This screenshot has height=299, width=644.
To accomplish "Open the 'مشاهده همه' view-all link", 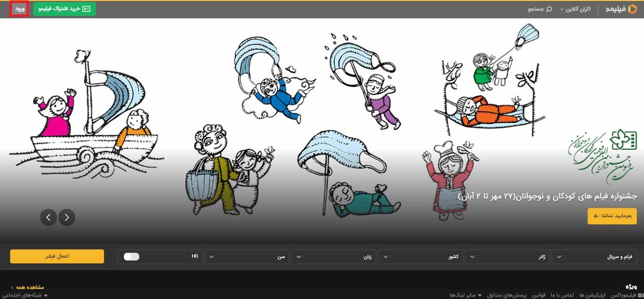I will [x=27, y=287].
